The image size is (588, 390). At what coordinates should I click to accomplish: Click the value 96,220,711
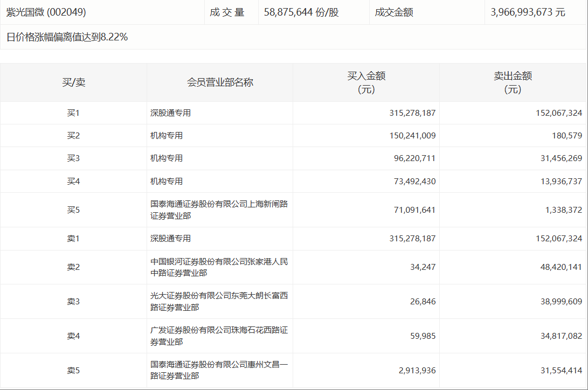415,158
